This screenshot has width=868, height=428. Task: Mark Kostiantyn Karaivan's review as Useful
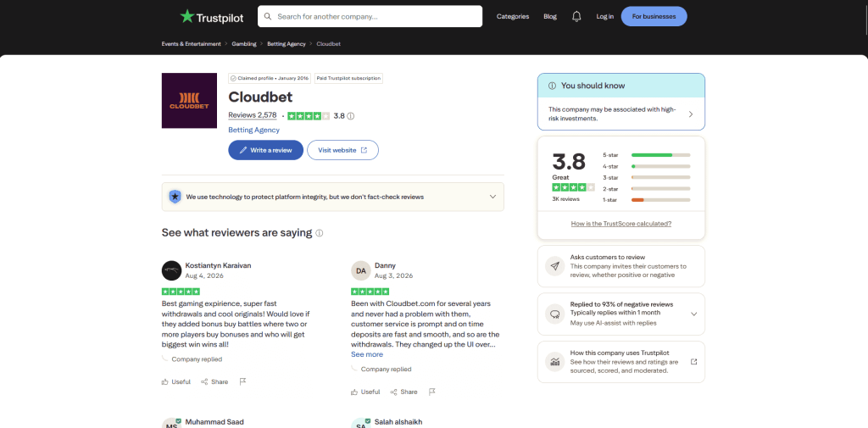pyautogui.click(x=176, y=381)
